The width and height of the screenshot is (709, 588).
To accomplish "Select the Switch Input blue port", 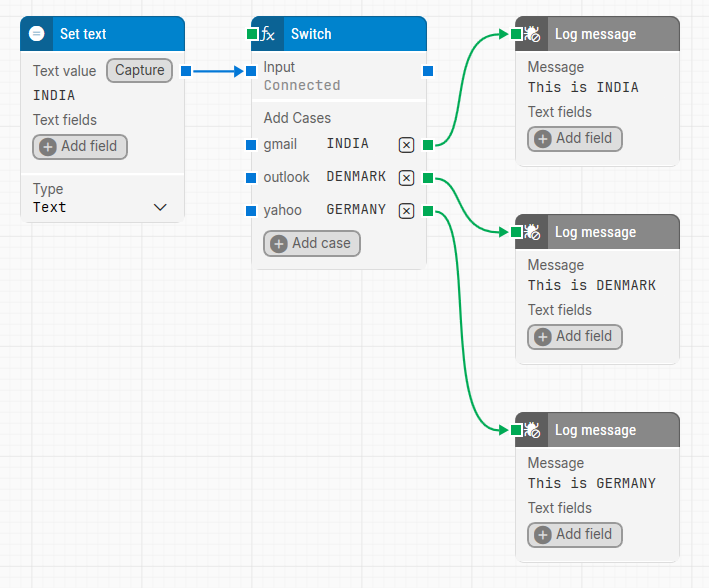I will pos(251,71).
